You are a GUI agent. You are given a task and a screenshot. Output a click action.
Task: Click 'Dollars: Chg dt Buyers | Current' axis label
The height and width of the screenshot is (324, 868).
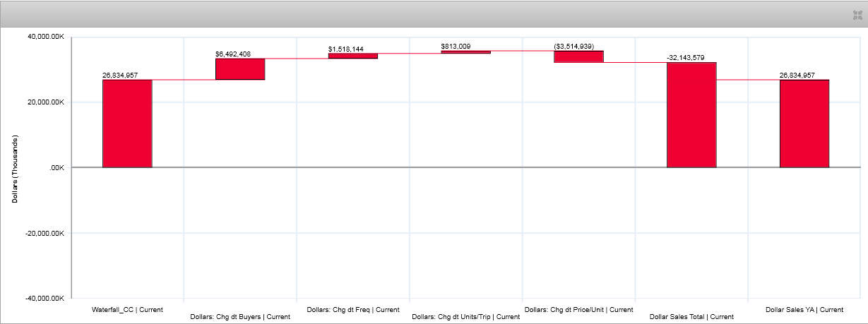[240, 317]
